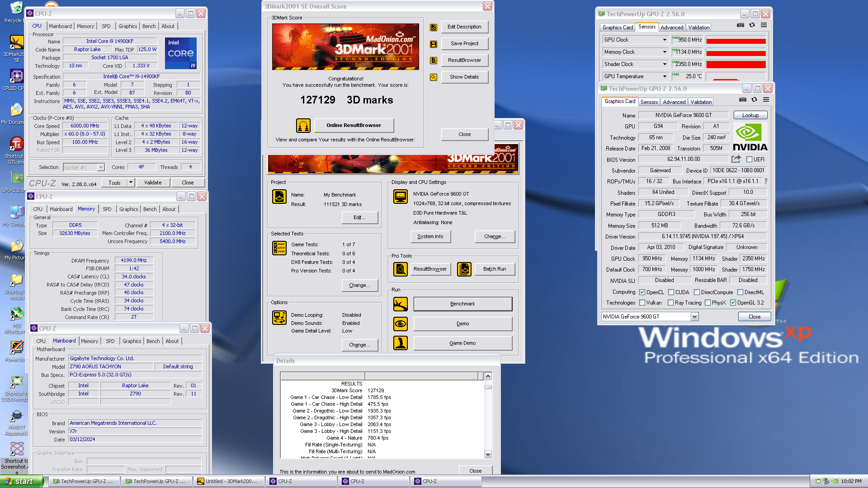868x488 pixels.
Task: Toggle the Vulkan checkbox
Action: coord(642,303)
